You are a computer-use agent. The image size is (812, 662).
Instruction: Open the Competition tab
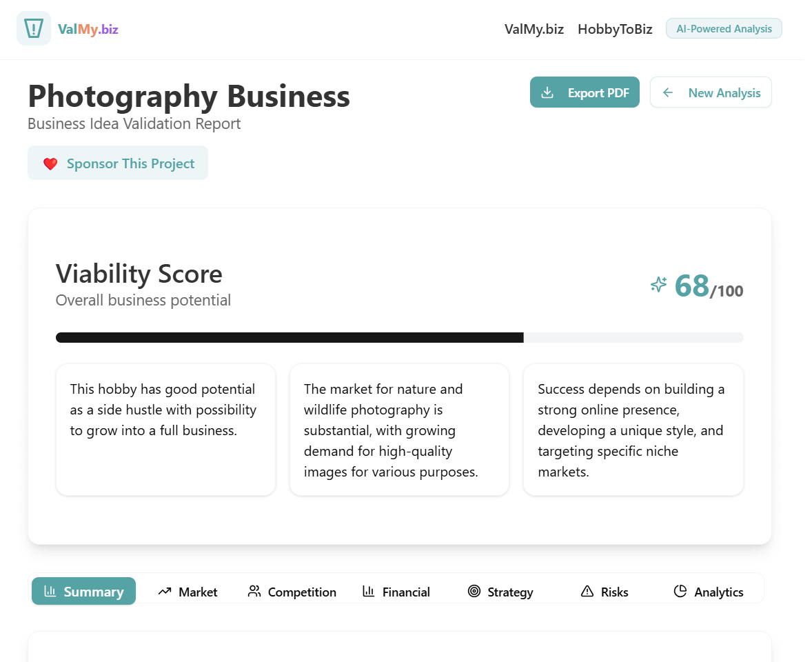pyautogui.click(x=292, y=592)
